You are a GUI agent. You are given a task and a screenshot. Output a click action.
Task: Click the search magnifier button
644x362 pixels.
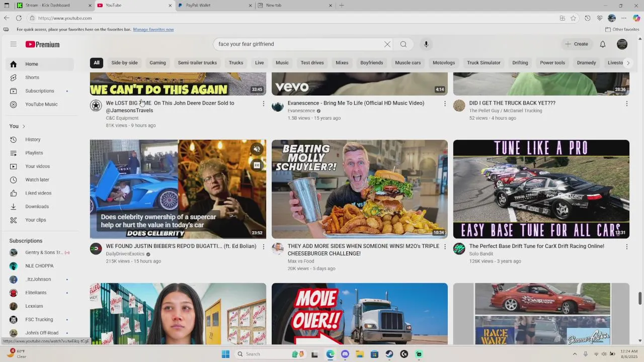click(x=404, y=44)
